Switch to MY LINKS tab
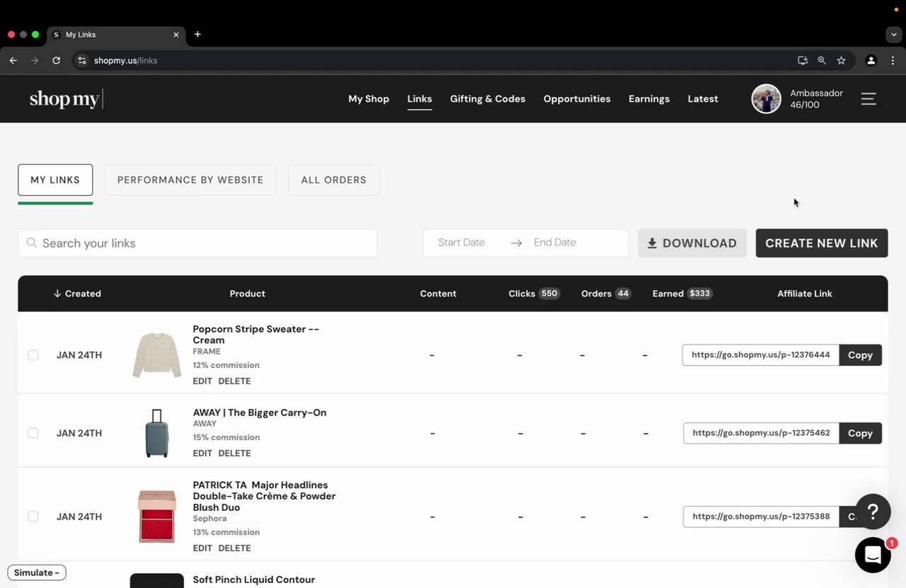Viewport: 906px width, 588px height. click(x=55, y=180)
